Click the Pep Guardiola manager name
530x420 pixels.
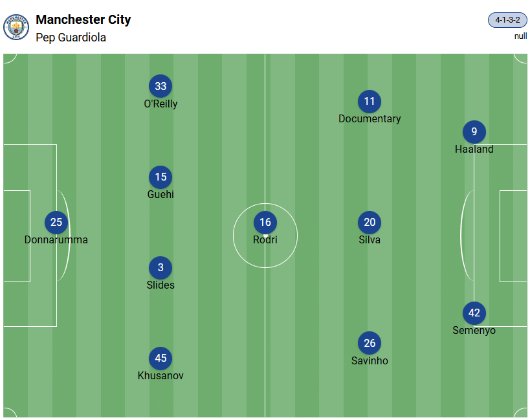pos(71,38)
